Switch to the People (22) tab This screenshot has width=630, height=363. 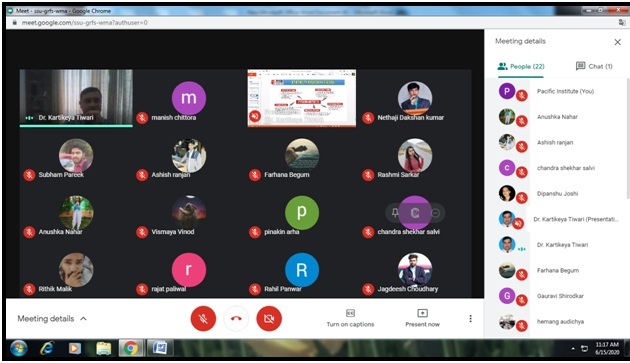click(x=521, y=66)
